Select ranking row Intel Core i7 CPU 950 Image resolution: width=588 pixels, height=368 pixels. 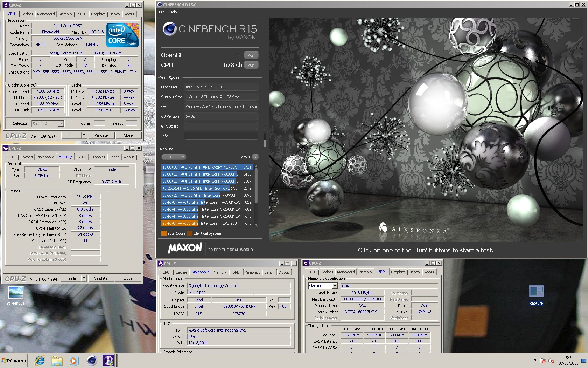[207, 223]
